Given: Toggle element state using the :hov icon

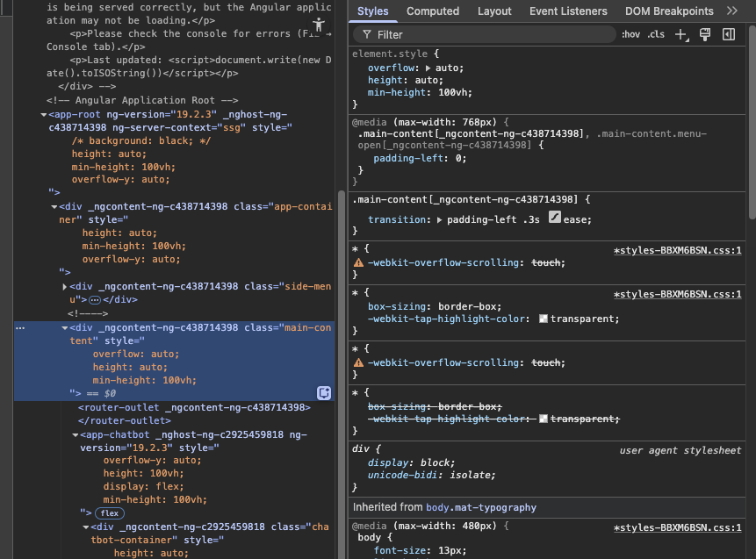Looking at the screenshot, I should [630, 33].
